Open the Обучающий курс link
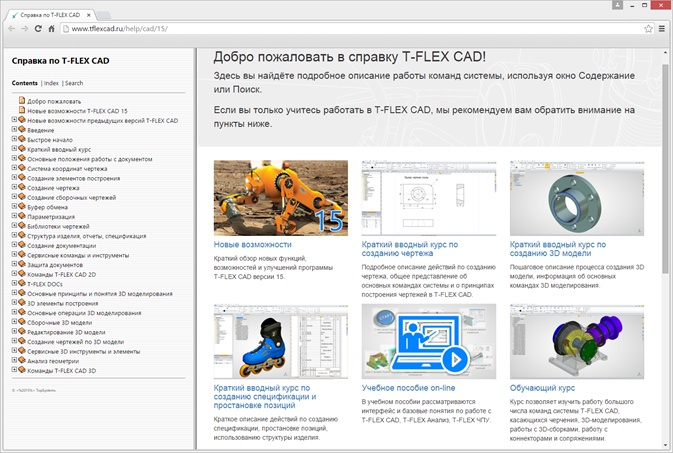Screen dimensions: 673x453 [542, 388]
